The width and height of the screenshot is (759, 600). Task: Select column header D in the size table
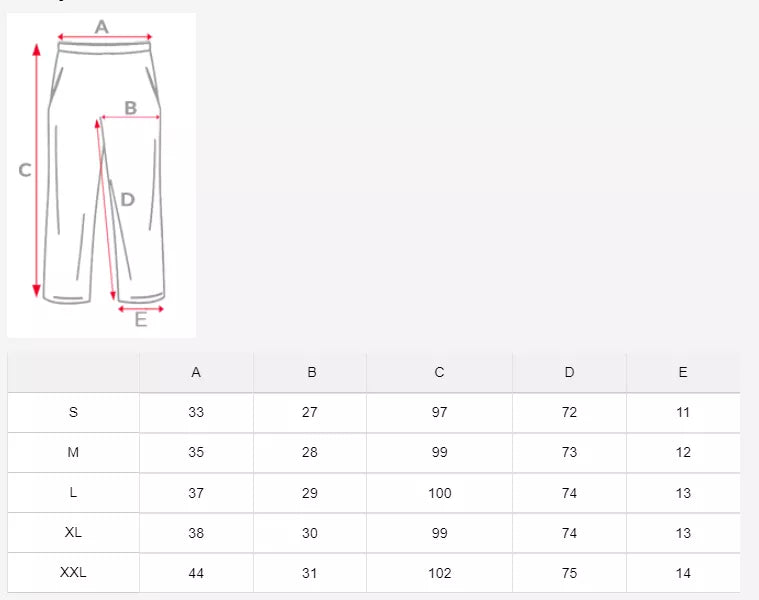569,372
